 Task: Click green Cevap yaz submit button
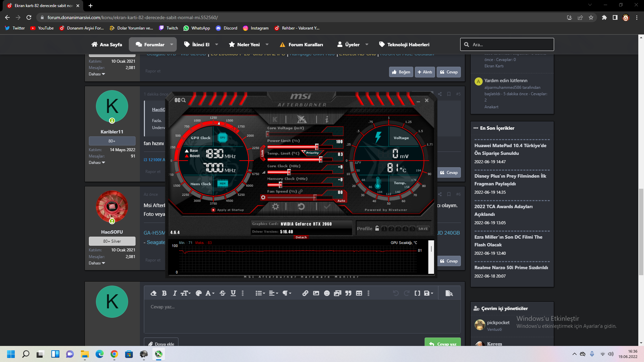443,343
